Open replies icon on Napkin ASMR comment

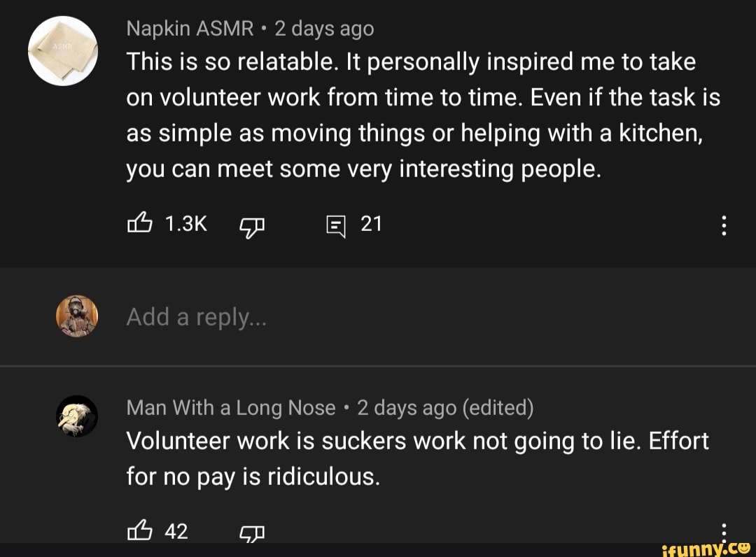click(x=336, y=225)
